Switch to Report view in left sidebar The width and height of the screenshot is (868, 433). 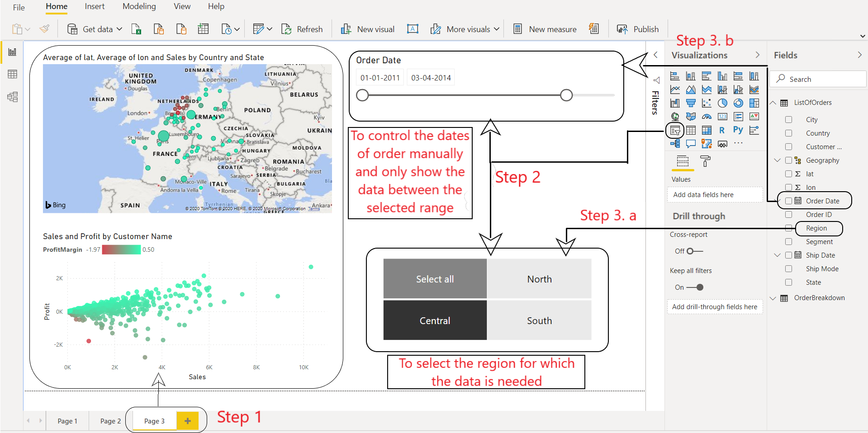(12, 52)
